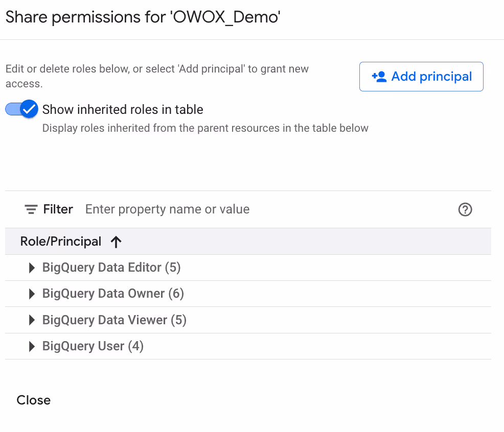Viewport: 504px width, 432px height.
Task: Click the Filter funnel icon
Action: (x=31, y=209)
